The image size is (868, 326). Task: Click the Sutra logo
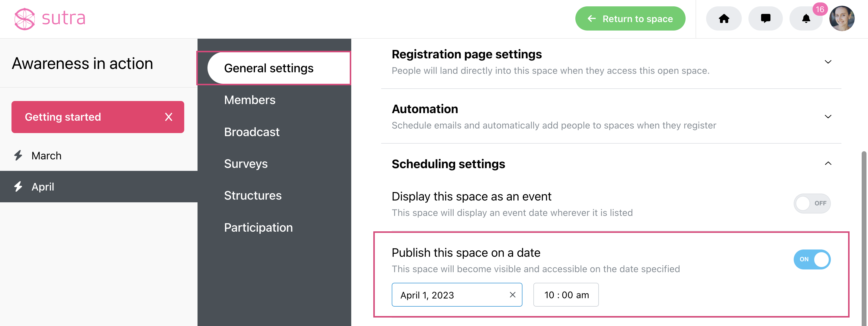point(50,18)
